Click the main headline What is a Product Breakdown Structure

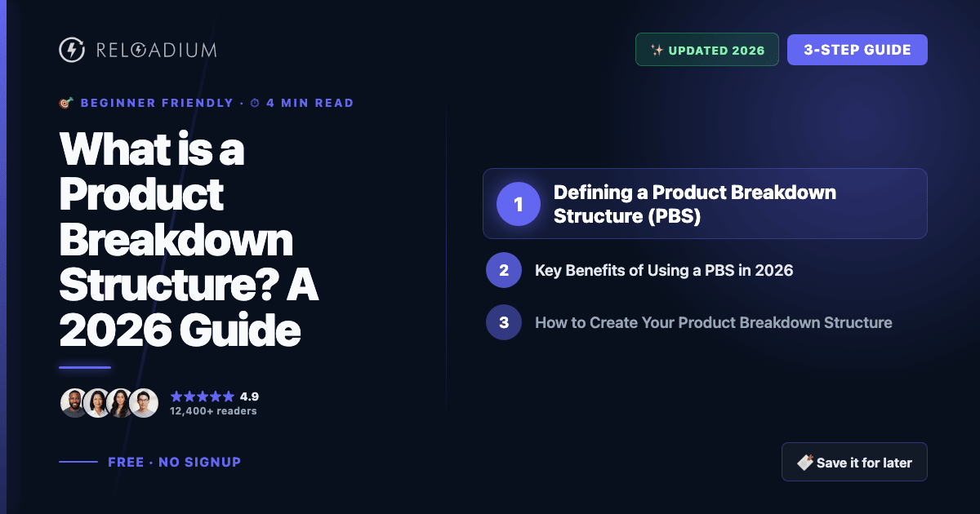[189, 241]
